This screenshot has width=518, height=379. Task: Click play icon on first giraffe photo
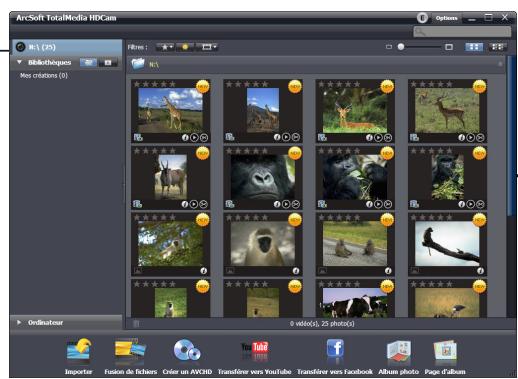[194, 137]
